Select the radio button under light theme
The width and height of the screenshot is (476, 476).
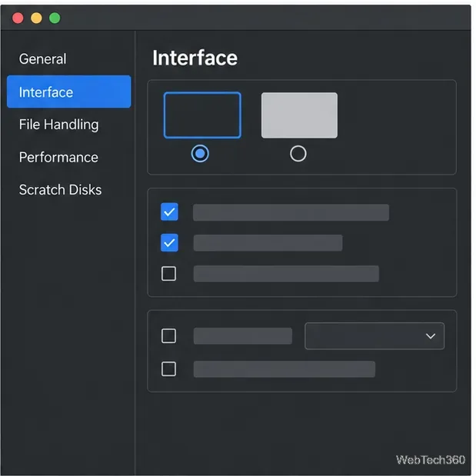[298, 154]
